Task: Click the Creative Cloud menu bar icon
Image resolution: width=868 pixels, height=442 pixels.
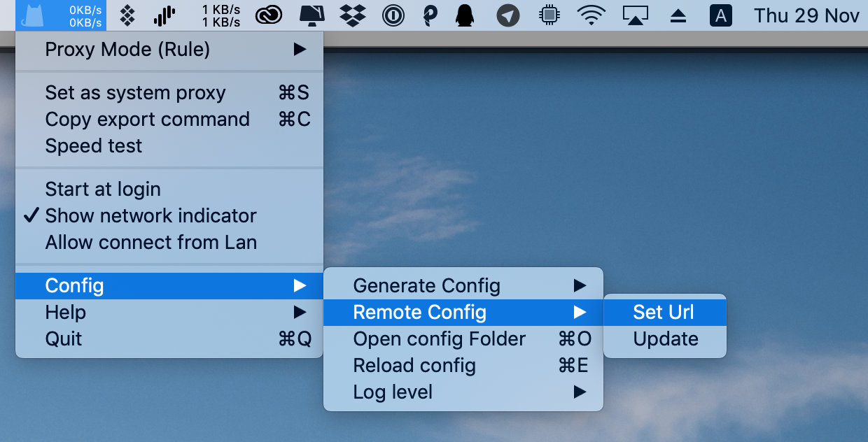Action: [x=269, y=15]
